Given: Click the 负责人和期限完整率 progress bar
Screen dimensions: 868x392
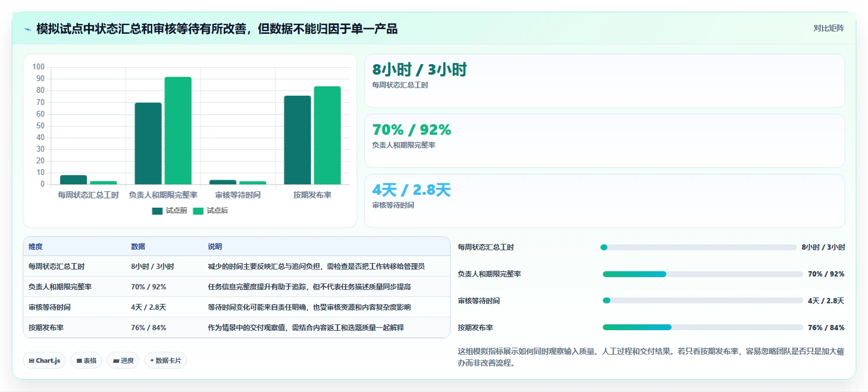Looking at the screenshot, I should tap(703, 274).
